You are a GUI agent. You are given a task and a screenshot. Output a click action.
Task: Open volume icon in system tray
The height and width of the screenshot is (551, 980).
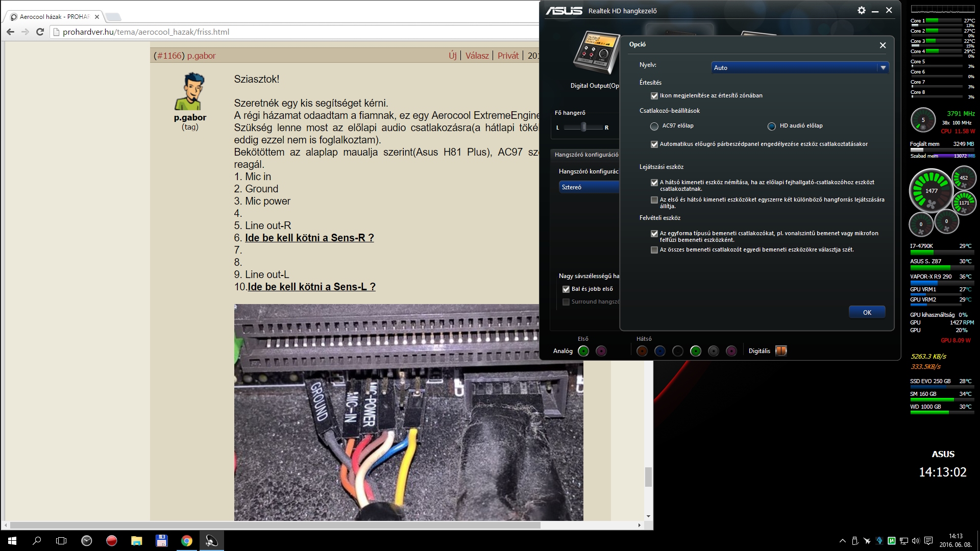[x=916, y=541]
